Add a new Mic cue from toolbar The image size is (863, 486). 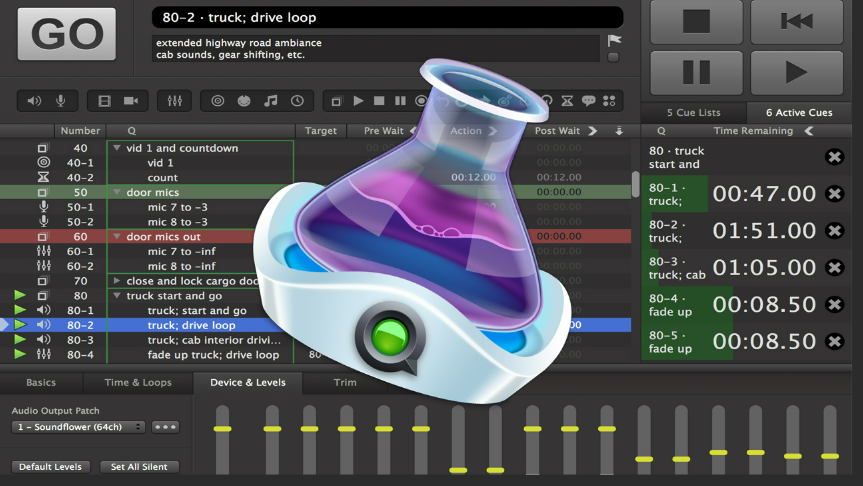(x=61, y=101)
